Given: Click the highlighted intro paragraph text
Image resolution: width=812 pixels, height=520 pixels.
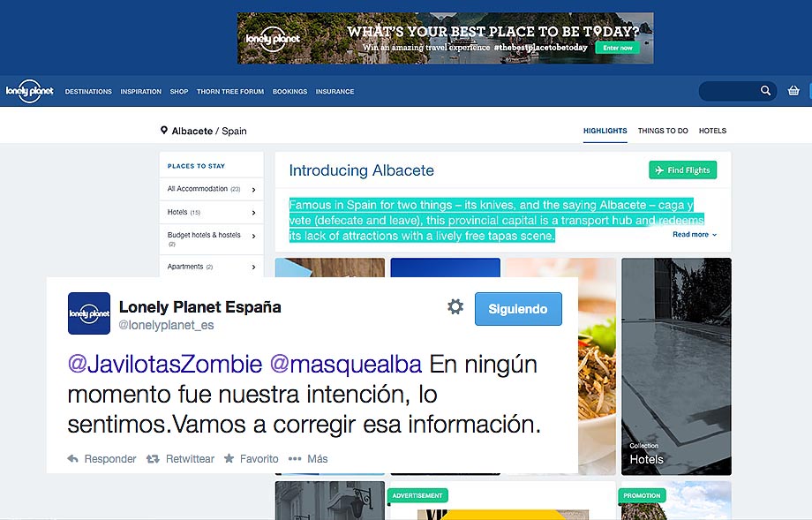Looking at the screenshot, I should coord(496,220).
